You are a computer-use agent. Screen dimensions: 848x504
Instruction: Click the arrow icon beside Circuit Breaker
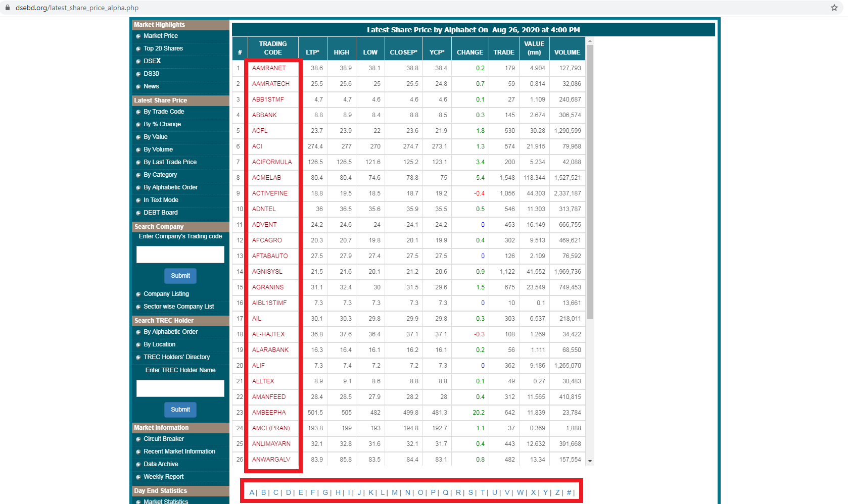tap(138, 438)
